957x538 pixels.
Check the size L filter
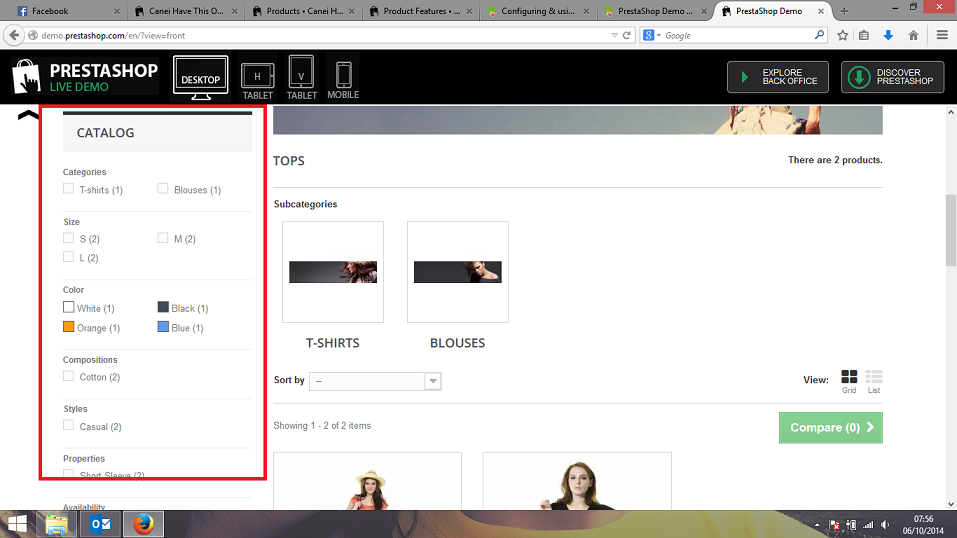68,257
